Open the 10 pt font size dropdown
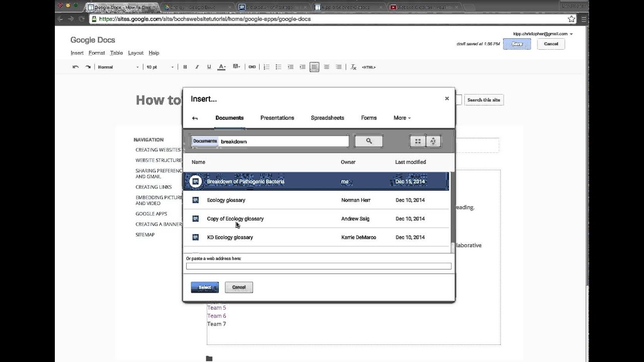The width and height of the screenshot is (644, 362). tap(160, 67)
